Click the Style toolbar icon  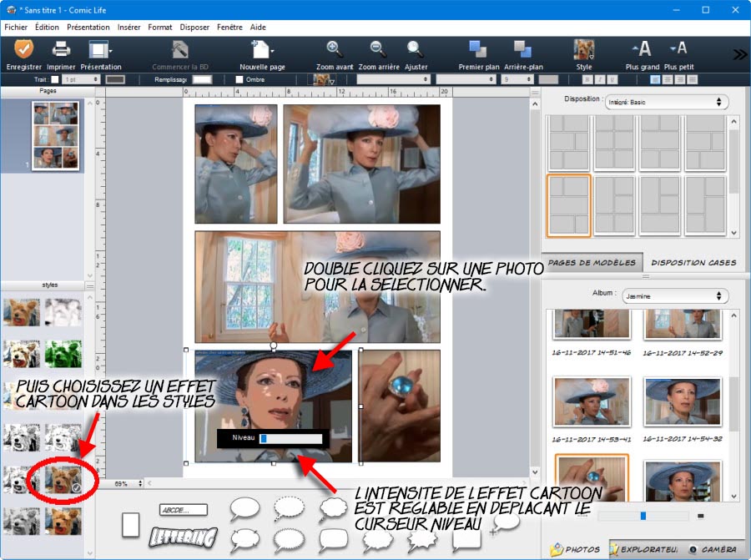coord(584,49)
